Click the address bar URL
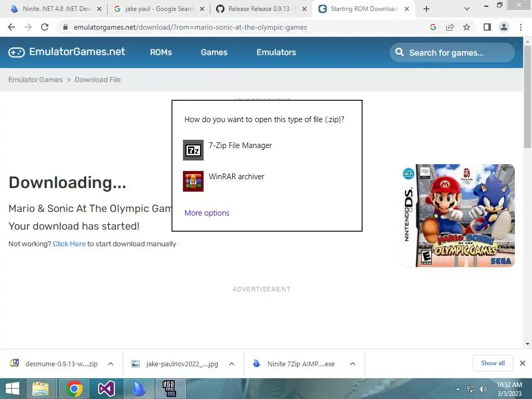Screen dimensions: 532x399 190,27
